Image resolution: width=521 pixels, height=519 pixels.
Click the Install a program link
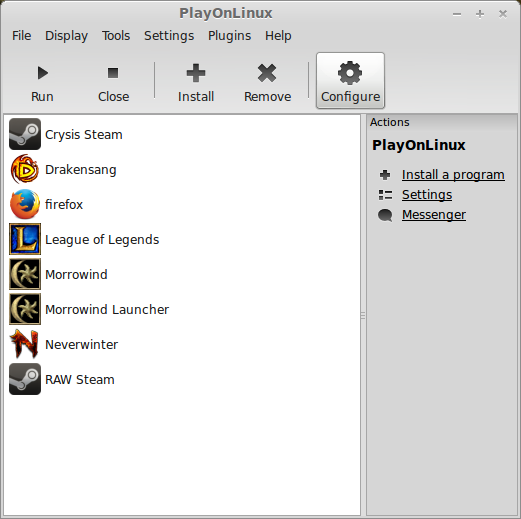point(453,175)
